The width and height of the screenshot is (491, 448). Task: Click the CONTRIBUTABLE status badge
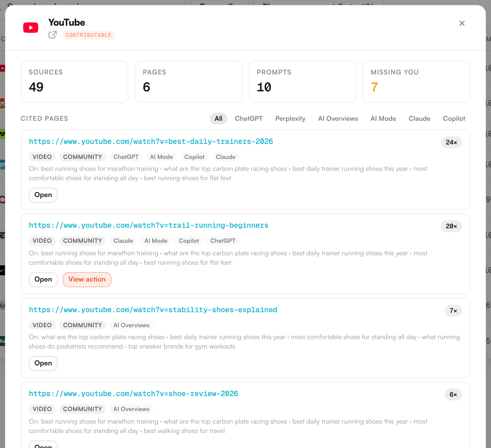(89, 35)
